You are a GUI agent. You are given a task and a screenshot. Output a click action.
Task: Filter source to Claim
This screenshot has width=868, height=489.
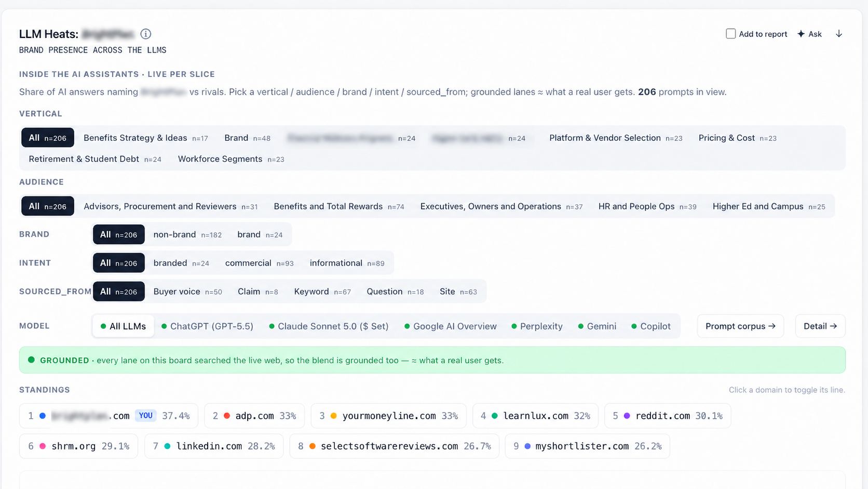point(257,292)
